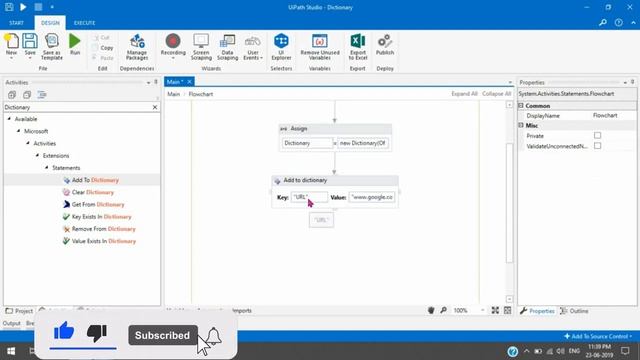Click the Publish icon
This screenshot has width=640, height=360.
pos(384,44)
